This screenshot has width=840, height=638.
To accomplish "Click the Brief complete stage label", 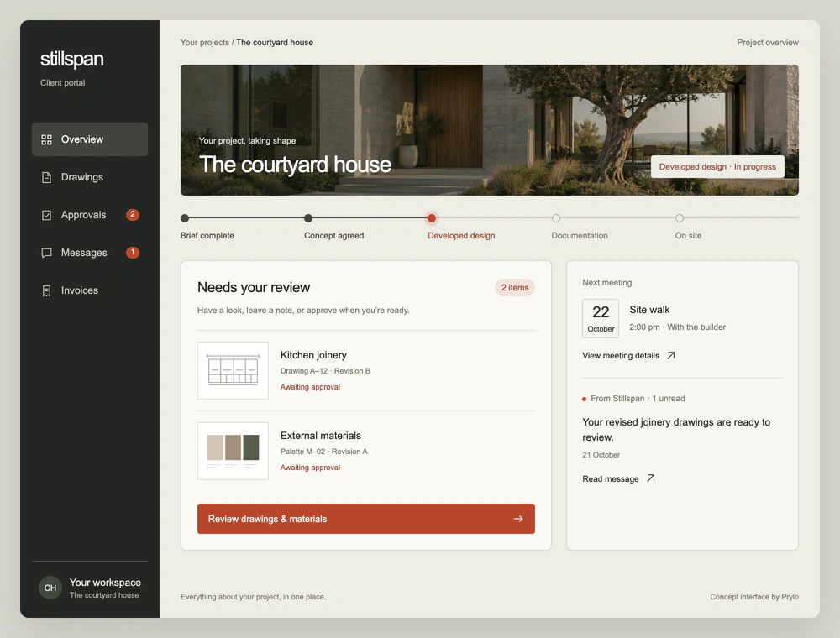I will pyautogui.click(x=207, y=236).
